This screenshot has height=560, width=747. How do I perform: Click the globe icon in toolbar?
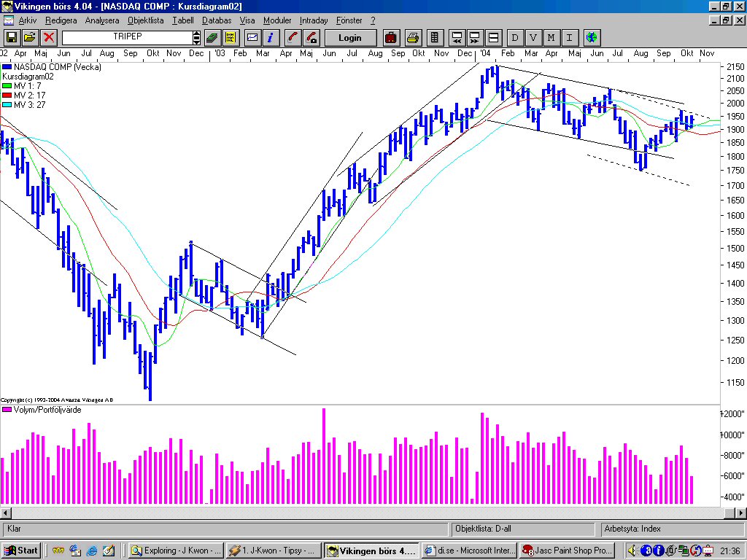[x=592, y=37]
